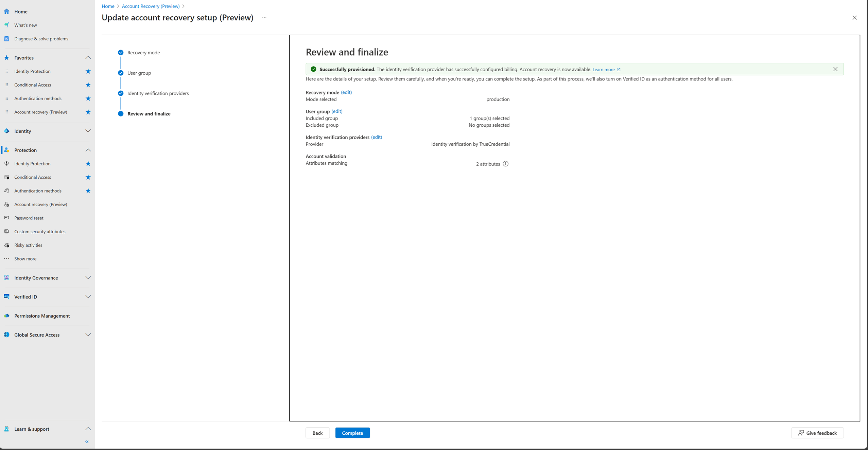The image size is (868, 450).
Task: Expand the Verified ID section
Action: (x=88, y=296)
